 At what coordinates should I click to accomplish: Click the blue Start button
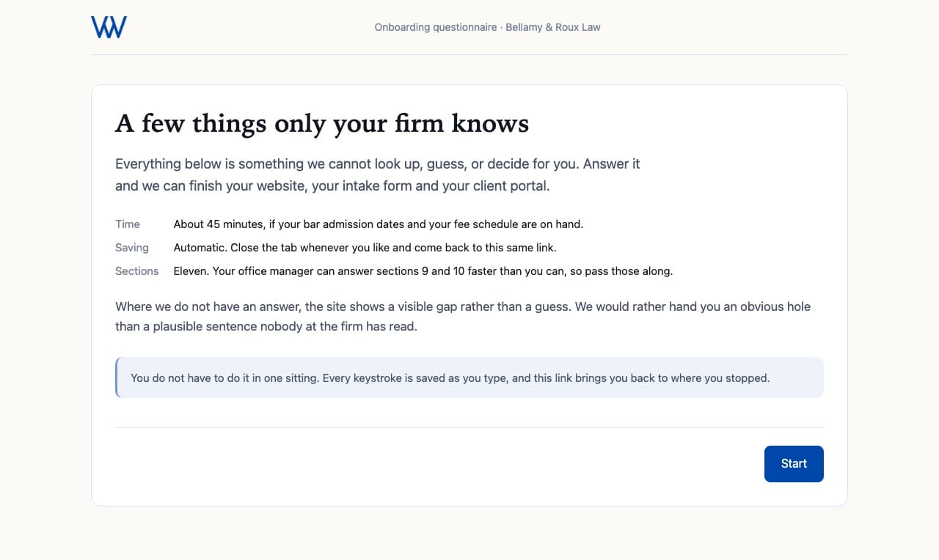tap(794, 464)
